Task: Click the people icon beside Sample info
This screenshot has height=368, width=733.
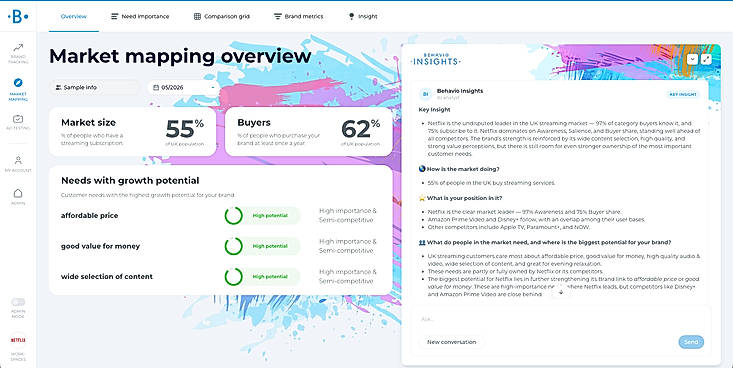Action: click(x=58, y=87)
